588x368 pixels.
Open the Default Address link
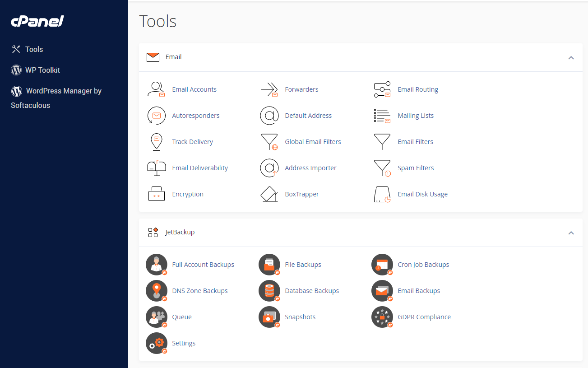pos(308,116)
